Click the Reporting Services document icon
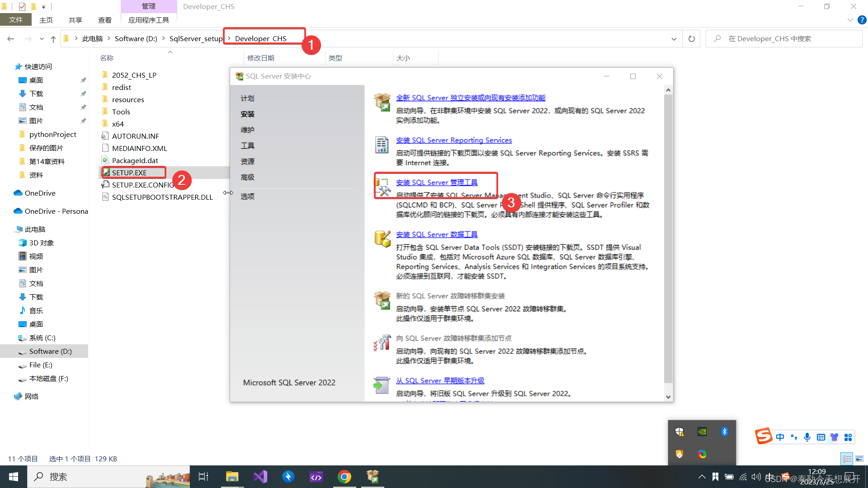 (x=382, y=145)
